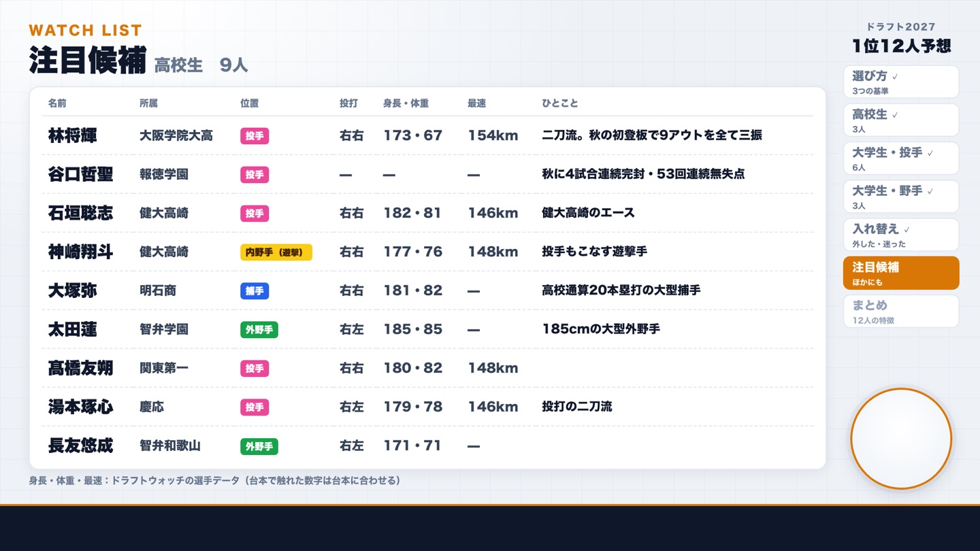Select the 大学生・投手 sidebar item
This screenshot has height=551, width=980.
click(x=901, y=158)
